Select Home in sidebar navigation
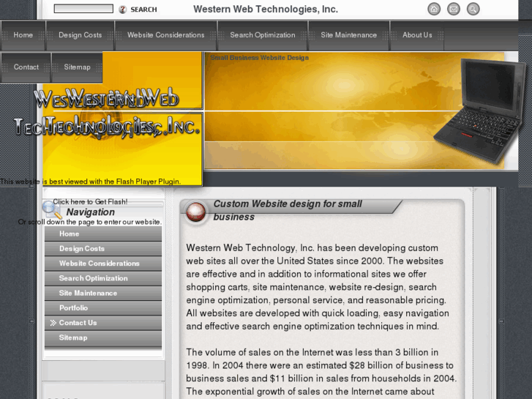This screenshot has height=399, width=532. pyautogui.click(x=103, y=234)
